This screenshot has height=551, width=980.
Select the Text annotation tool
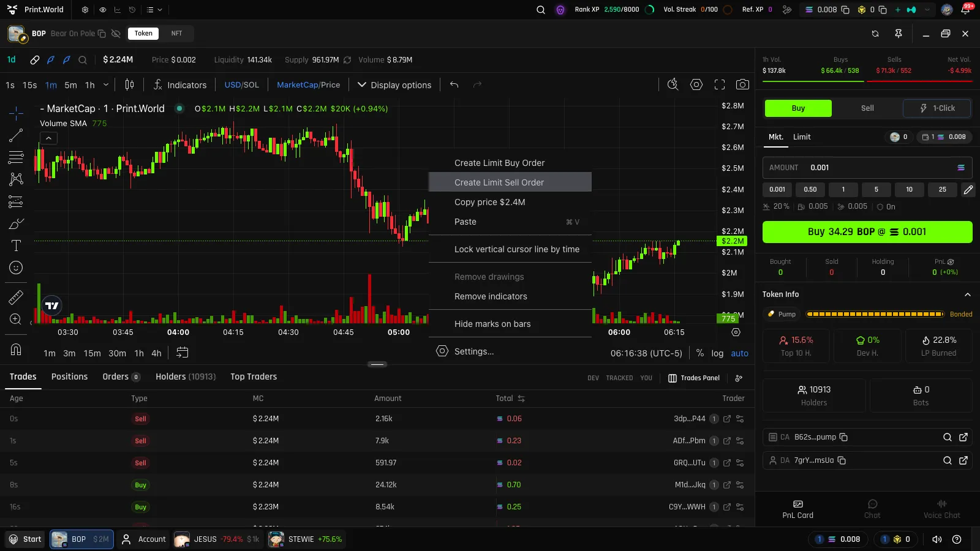coord(16,246)
